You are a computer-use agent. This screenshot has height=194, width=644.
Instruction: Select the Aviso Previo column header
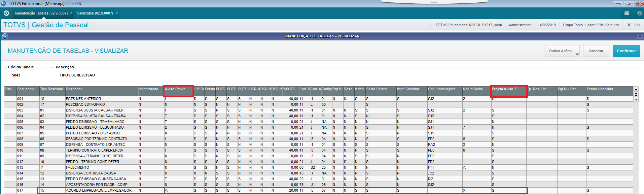tap(178, 91)
